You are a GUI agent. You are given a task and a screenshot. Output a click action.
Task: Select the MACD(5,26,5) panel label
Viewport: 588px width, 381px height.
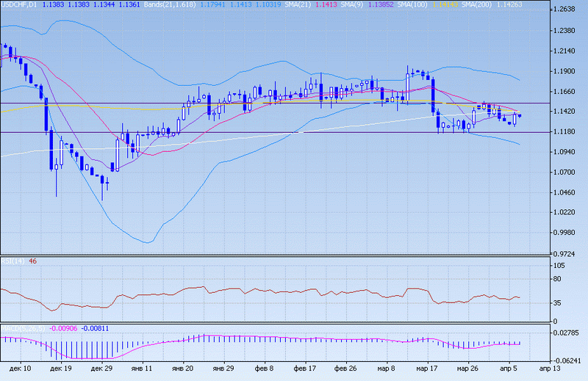21,327
